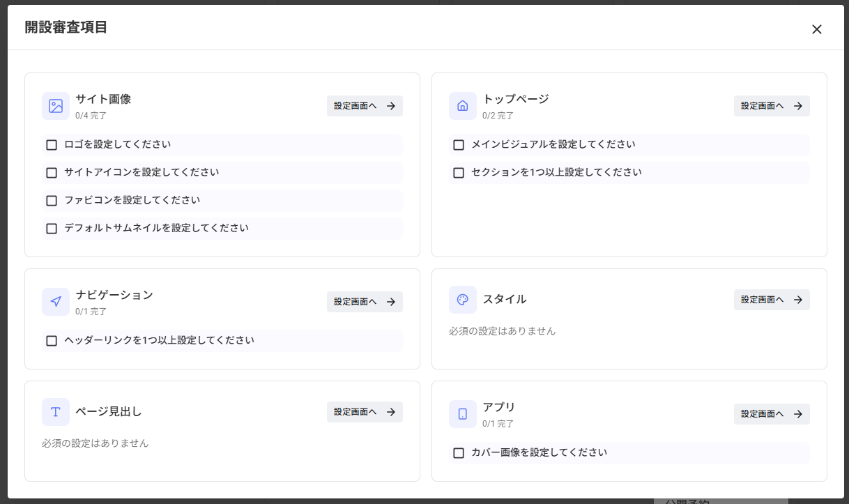Check メインビジュアルを設定してください checkbox
The width and height of the screenshot is (849, 504).
pyautogui.click(x=459, y=145)
